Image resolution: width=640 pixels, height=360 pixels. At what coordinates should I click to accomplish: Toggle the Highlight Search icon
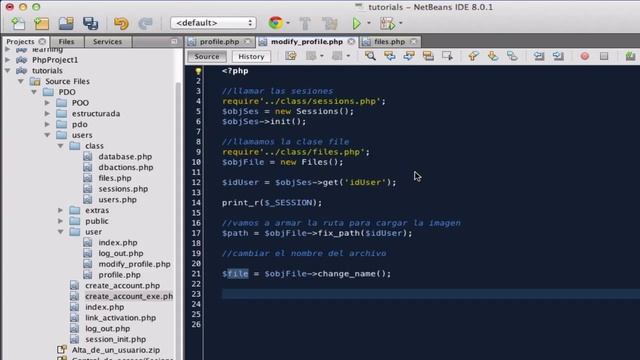(x=428, y=56)
